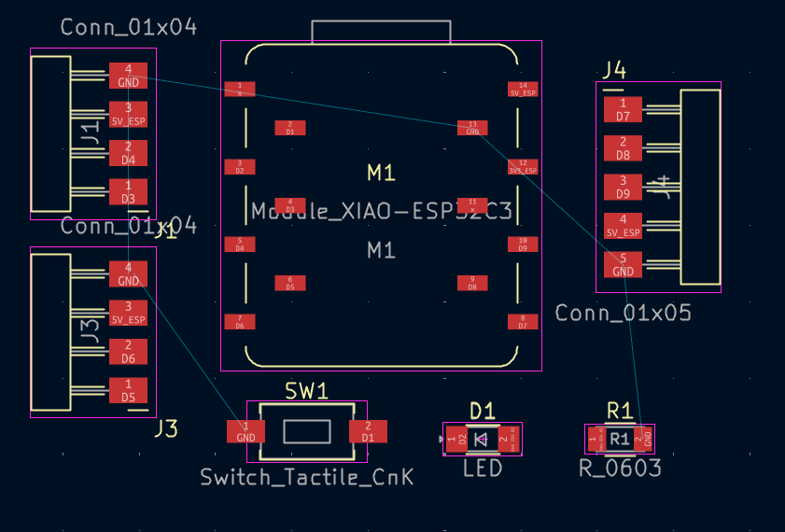Select the LED value text
This screenshot has width=785, height=532.
[x=483, y=469]
